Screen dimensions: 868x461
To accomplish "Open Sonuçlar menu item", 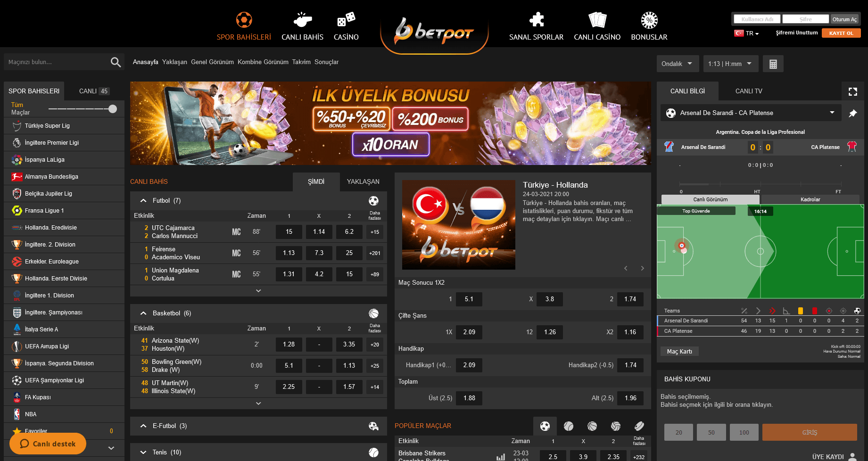I will coord(326,62).
